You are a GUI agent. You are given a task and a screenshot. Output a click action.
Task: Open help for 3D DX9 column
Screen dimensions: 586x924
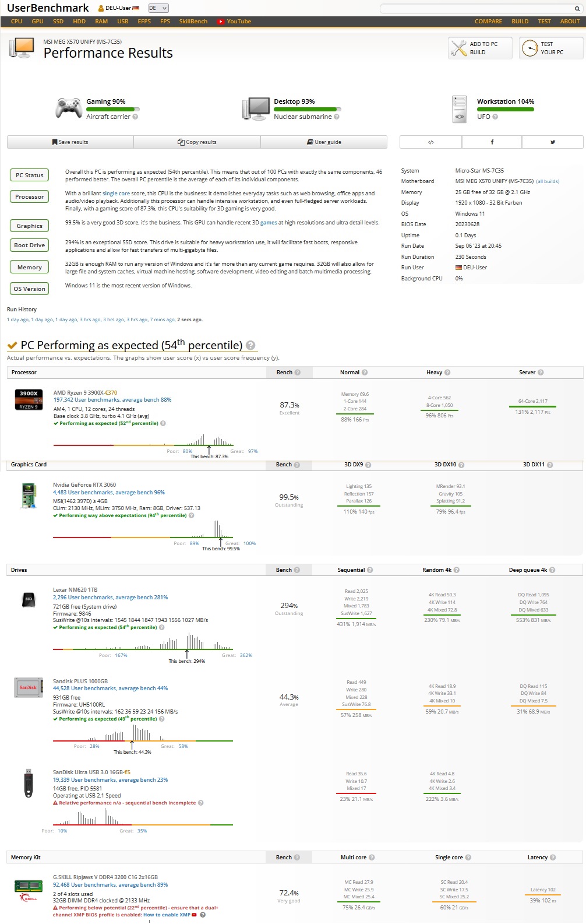coord(368,465)
